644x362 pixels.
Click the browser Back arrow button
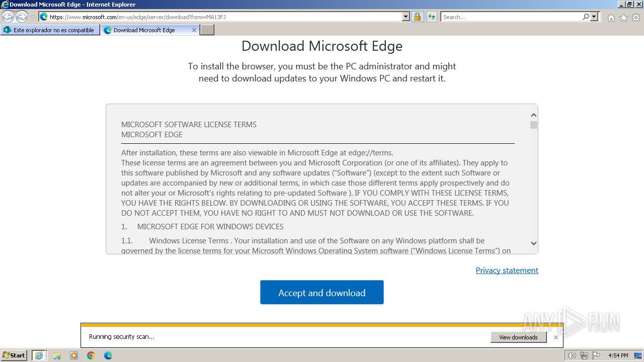[8, 17]
